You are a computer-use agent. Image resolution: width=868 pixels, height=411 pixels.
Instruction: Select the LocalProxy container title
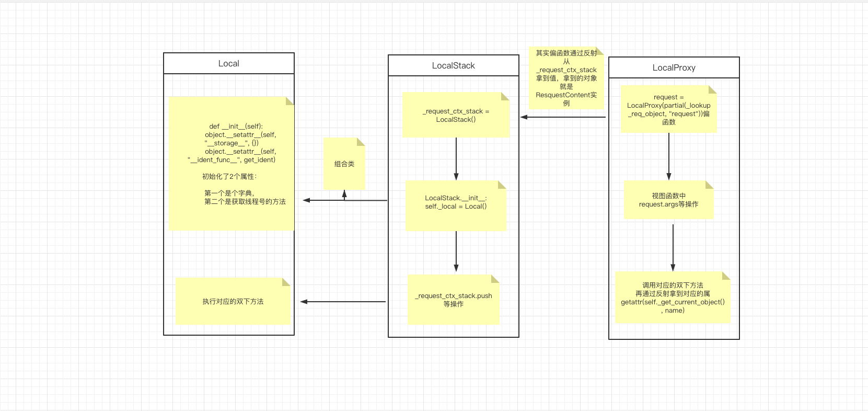[x=674, y=67]
